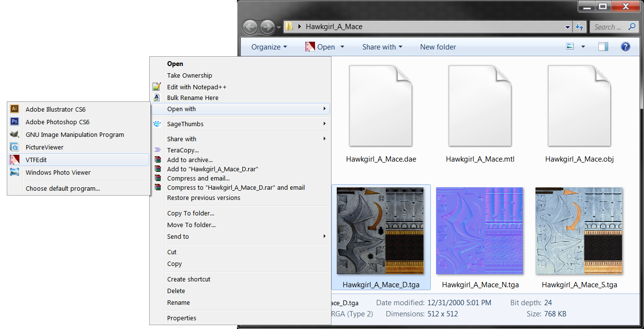Expand the Send to submenu

[240, 236]
